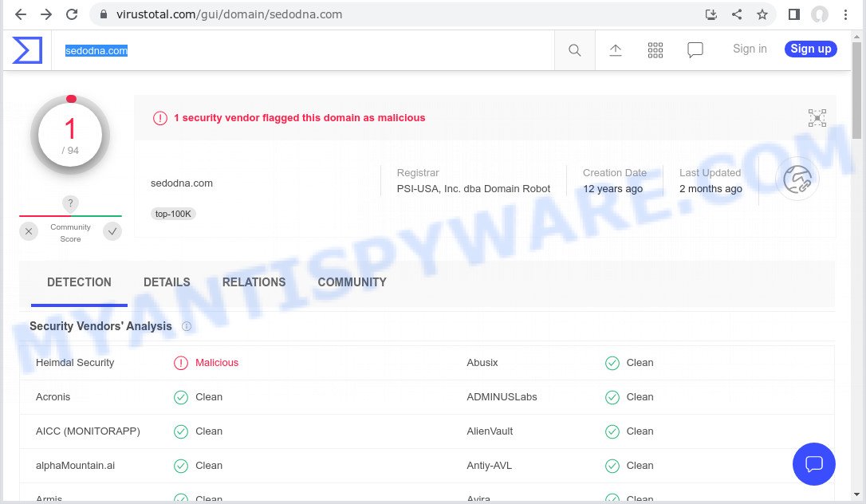
Task: Click the community score question mark badge
Action: (x=70, y=203)
